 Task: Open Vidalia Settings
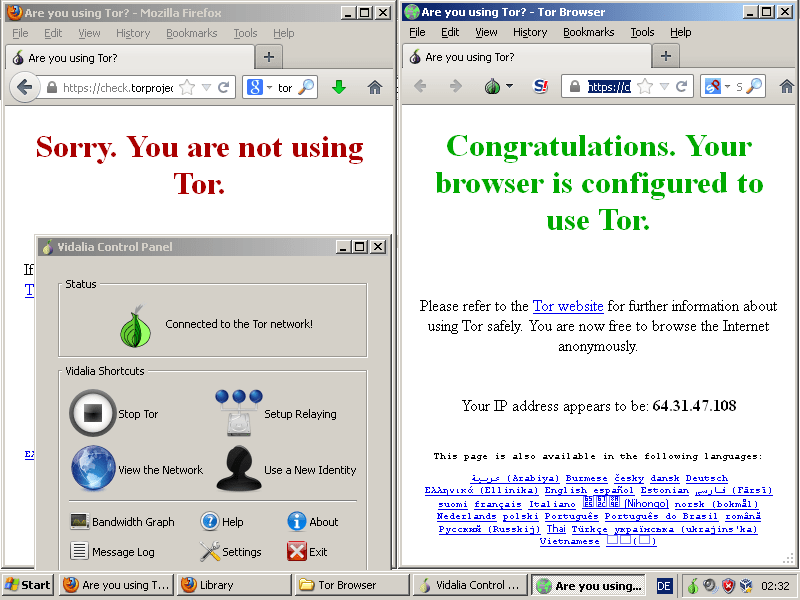[231, 552]
